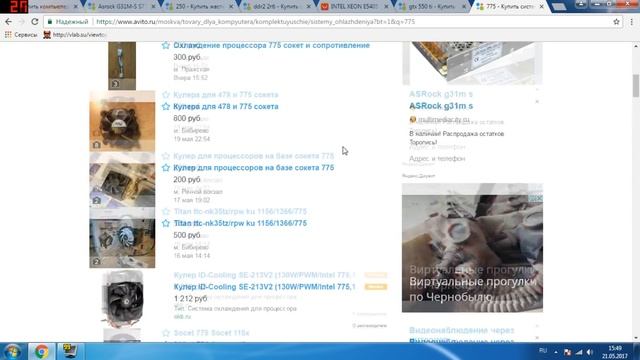The width and height of the screenshot is (640, 360).
Task: Open Chrome from the taskbar
Action: point(41,351)
